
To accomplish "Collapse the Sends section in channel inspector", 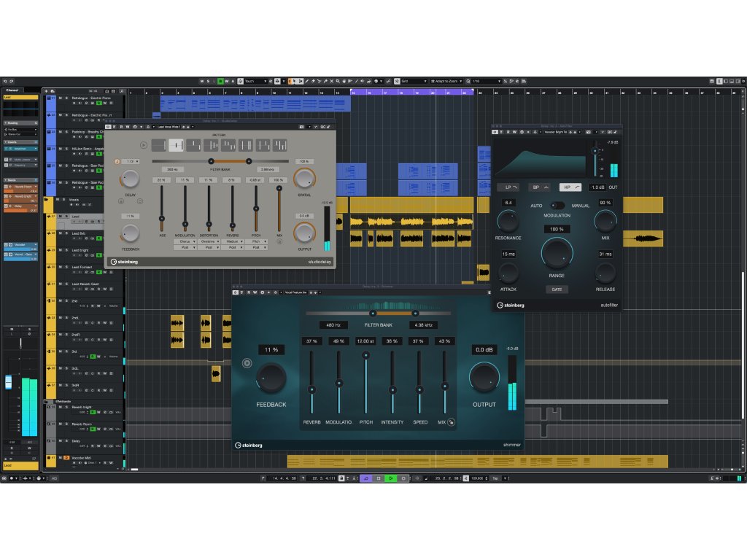I will (x=21, y=180).
